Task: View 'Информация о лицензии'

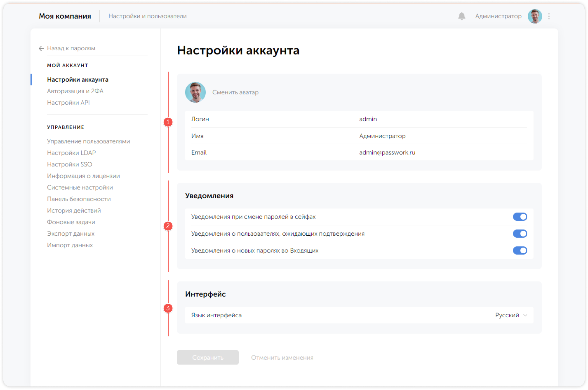Action: [x=83, y=176]
